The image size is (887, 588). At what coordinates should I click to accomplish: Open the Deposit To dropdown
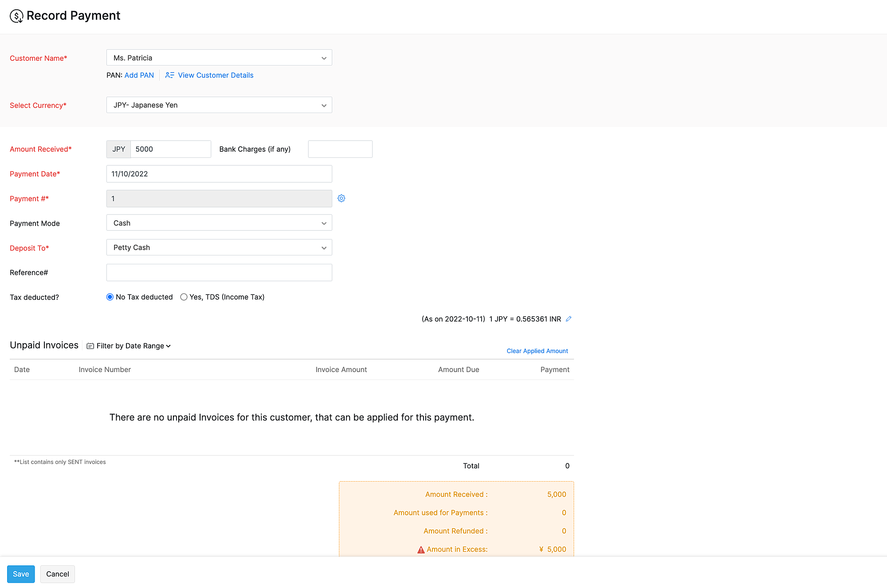(x=219, y=247)
